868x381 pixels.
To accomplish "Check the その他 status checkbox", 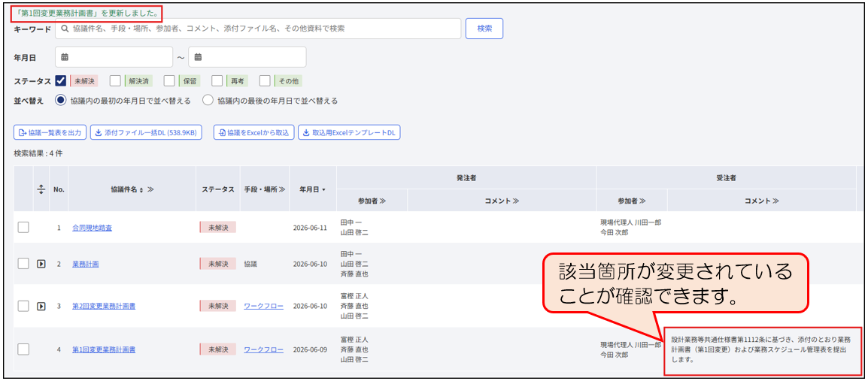I will point(265,80).
